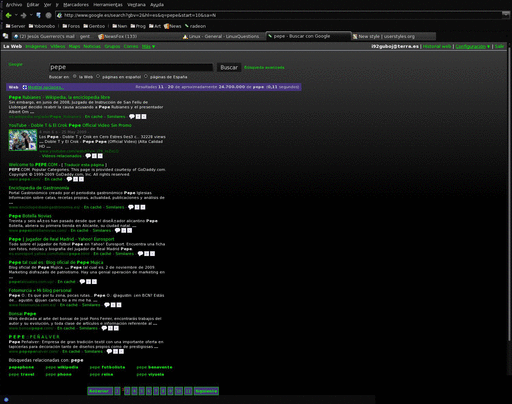Click the stop loading round icon

point(49,15)
